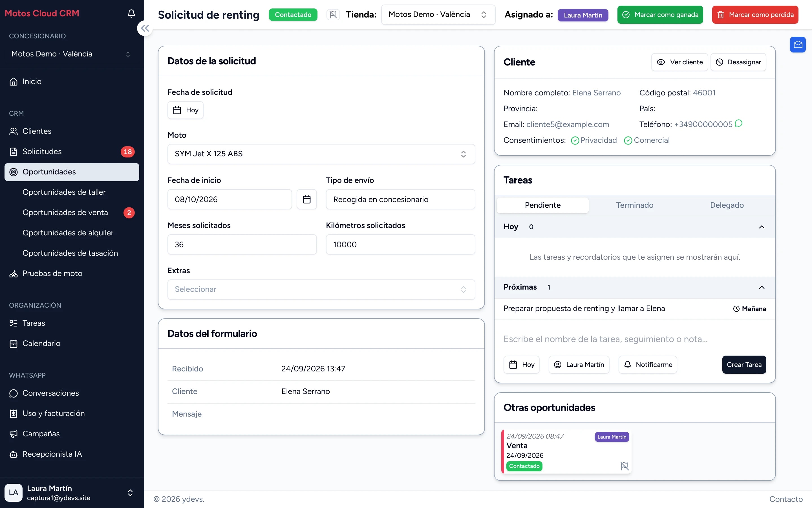
Task: Click the calendar icon beside Fecha de inicio
Action: tap(306, 199)
